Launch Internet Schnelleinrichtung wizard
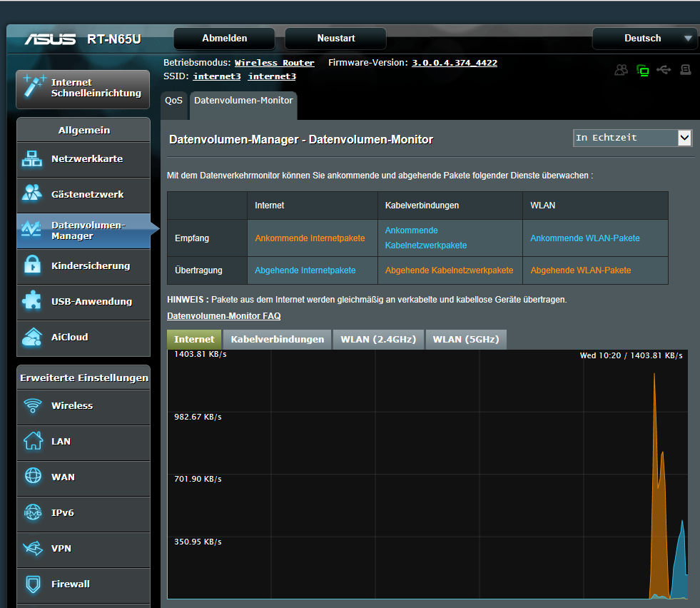Screen dimensions: 700x608 tap(83, 88)
